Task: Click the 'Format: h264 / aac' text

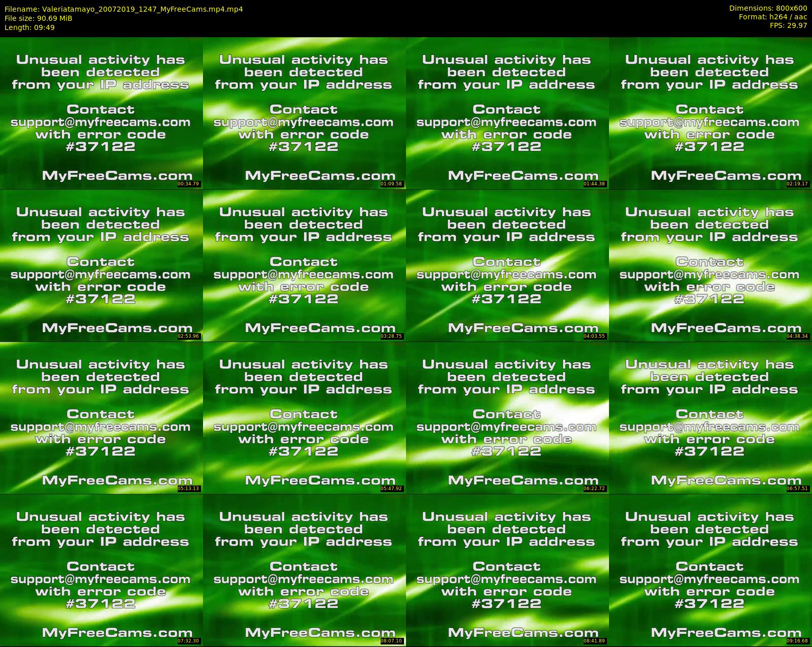Action: click(x=773, y=17)
